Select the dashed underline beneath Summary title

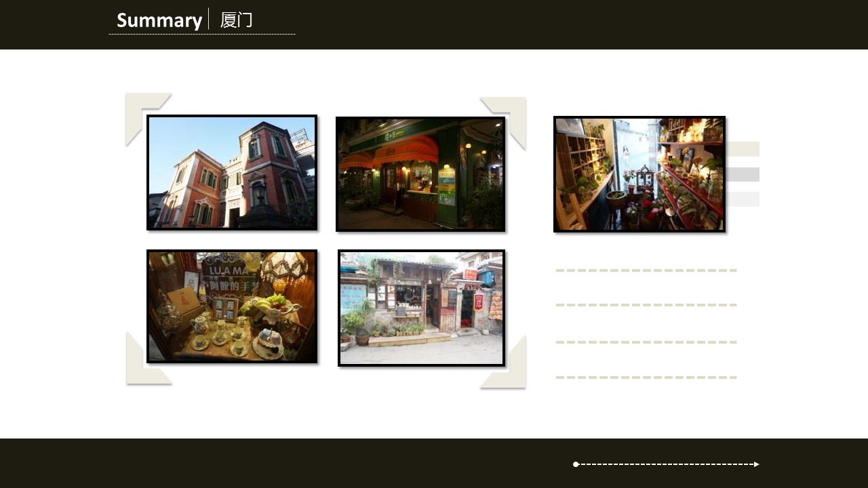pyautogui.click(x=201, y=34)
